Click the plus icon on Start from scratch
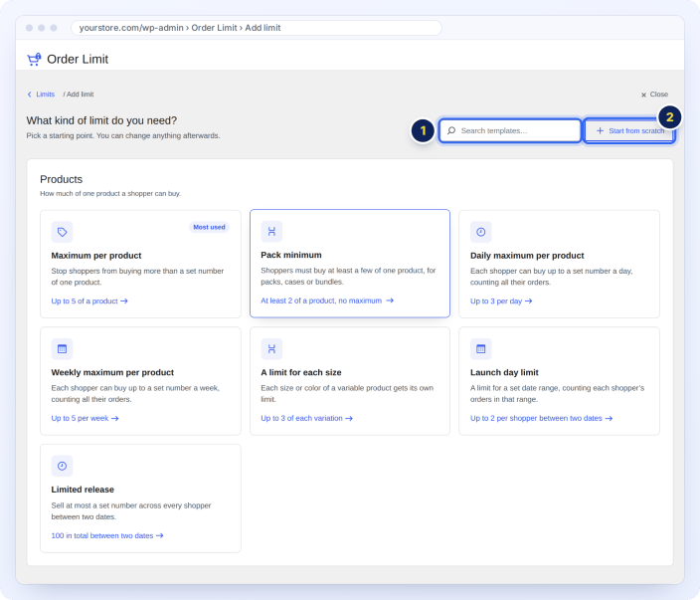This screenshot has height=600, width=700. click(600, 130)
